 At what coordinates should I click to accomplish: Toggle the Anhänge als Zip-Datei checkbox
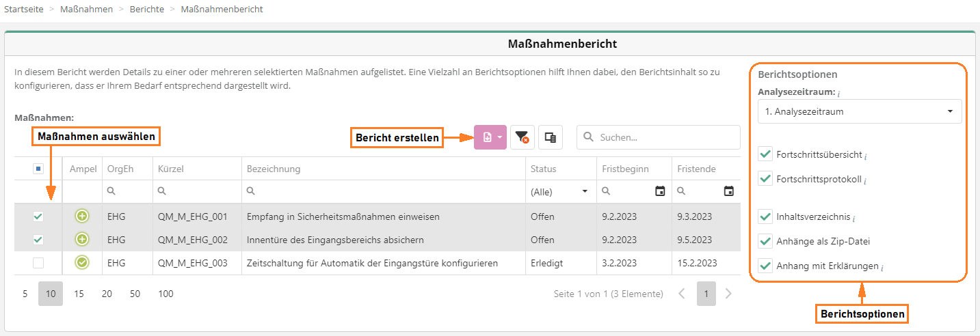tap(765, 241)
